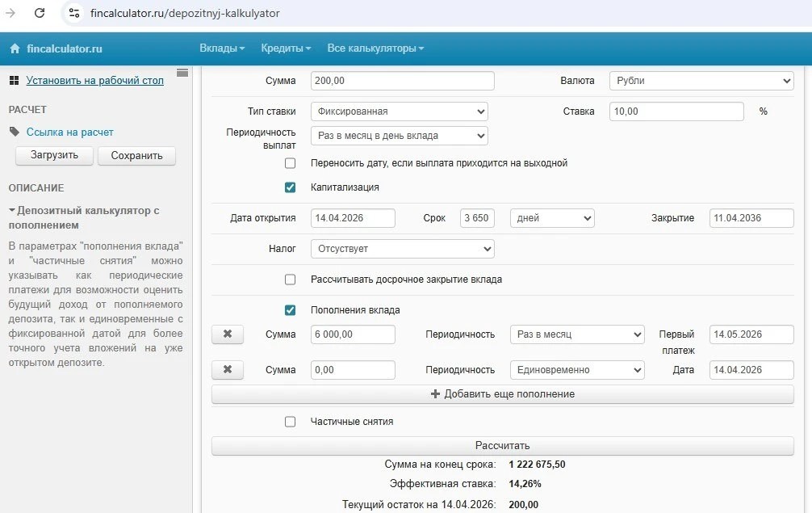Disable the Капитализация checkbox
The height and width of the screenshot is (513, 812).
tap(291, 187)
